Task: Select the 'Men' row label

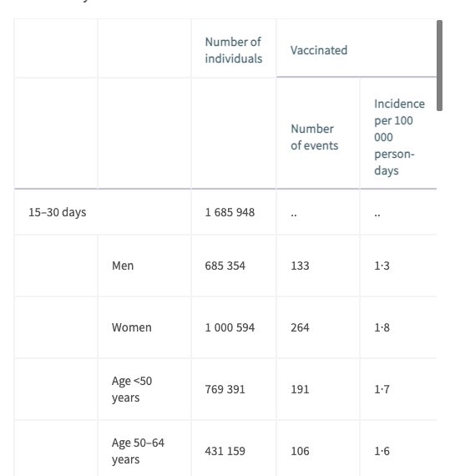Action: tap(123, 266)
